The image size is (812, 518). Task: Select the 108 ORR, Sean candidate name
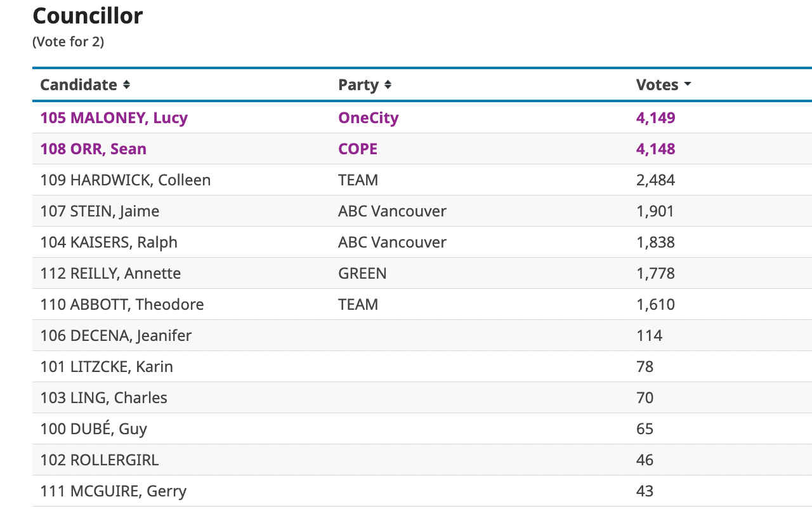point(93,149)
